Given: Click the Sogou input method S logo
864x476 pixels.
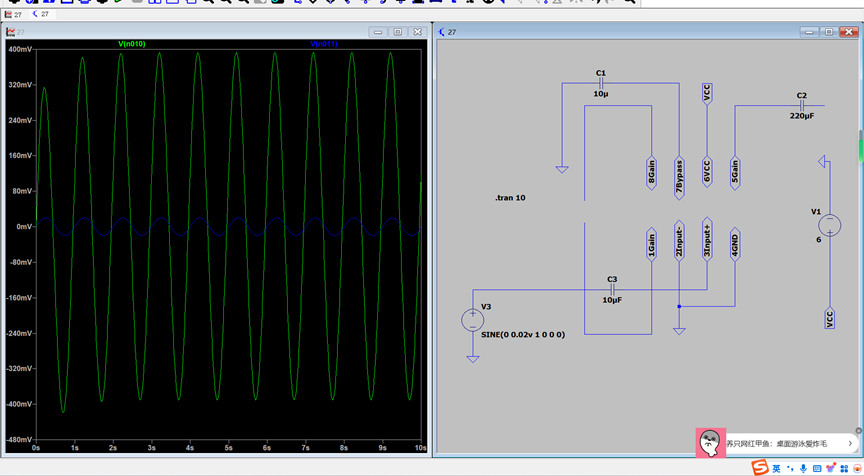Looking at the screenshot, I should (x=762, y=468).
